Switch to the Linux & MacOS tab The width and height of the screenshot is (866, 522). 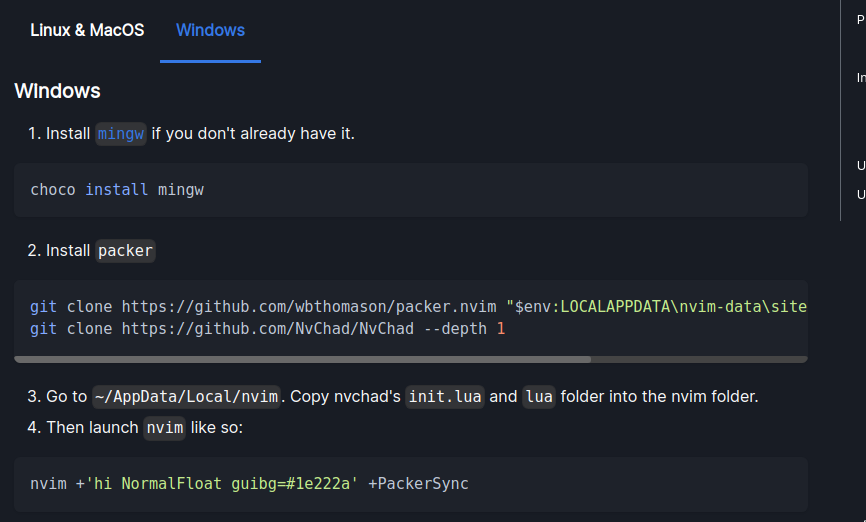pos(87,30)
